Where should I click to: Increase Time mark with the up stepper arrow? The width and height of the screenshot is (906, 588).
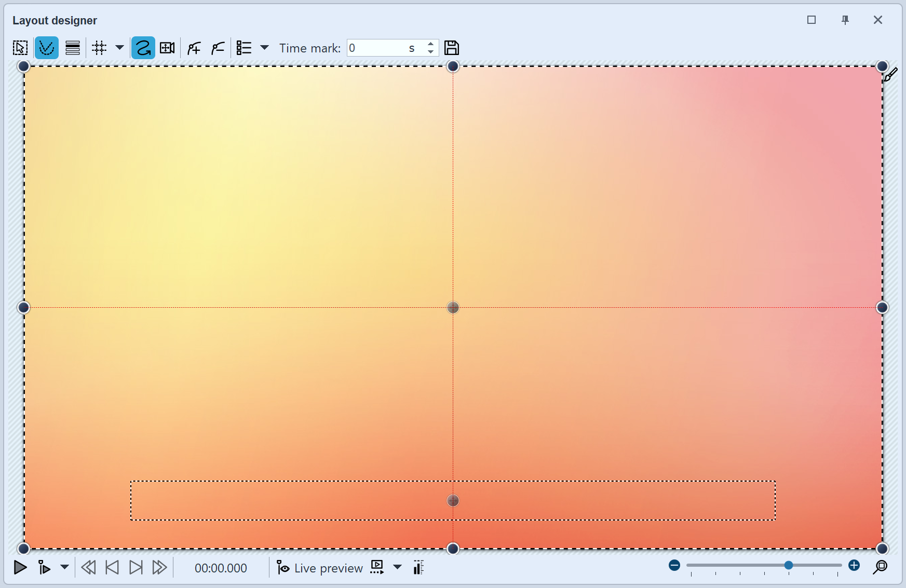click(430, 44)
